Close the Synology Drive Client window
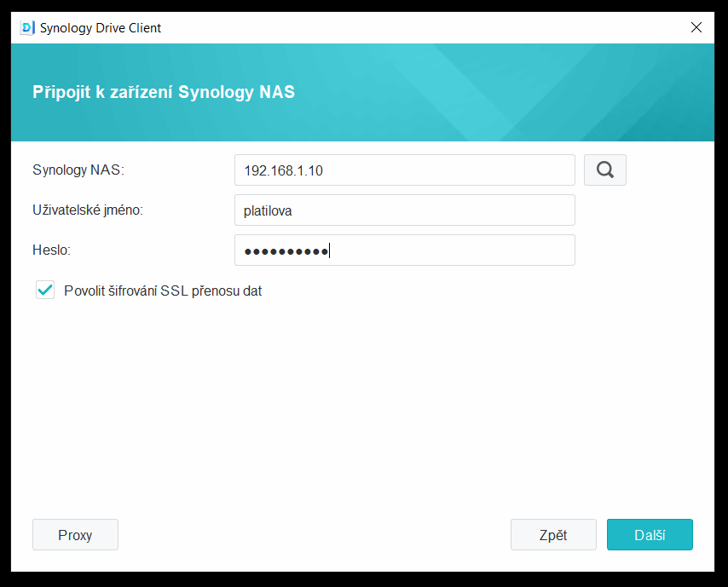 pyautogui.click(x=696, y=27)
